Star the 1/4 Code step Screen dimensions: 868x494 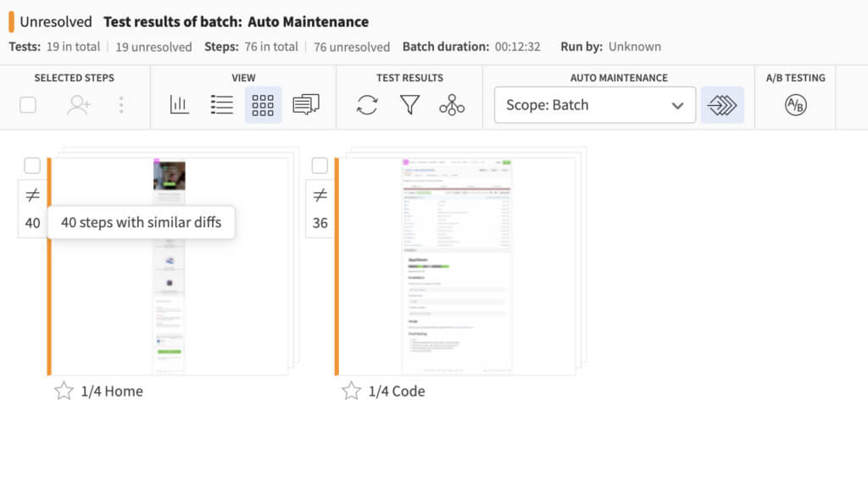pos(351,391)
